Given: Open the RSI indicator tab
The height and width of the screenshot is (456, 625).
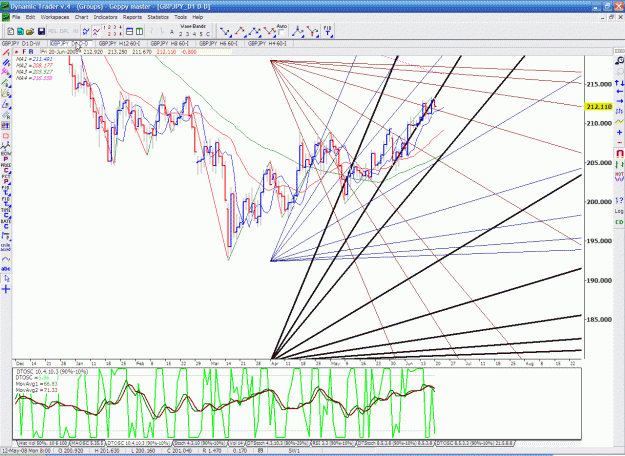Looking at the screenshot, I should click(x=333, y=443).
